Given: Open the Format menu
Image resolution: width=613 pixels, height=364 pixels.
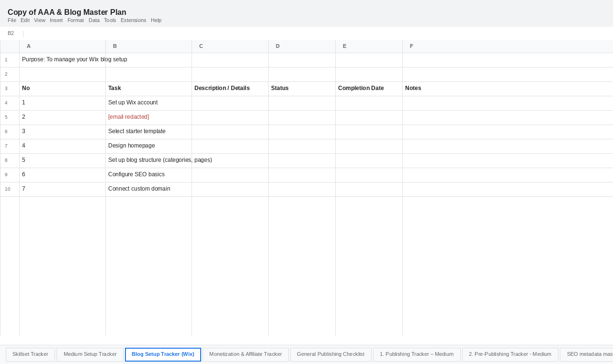Looking at the screenshot, I should [76, 20].
